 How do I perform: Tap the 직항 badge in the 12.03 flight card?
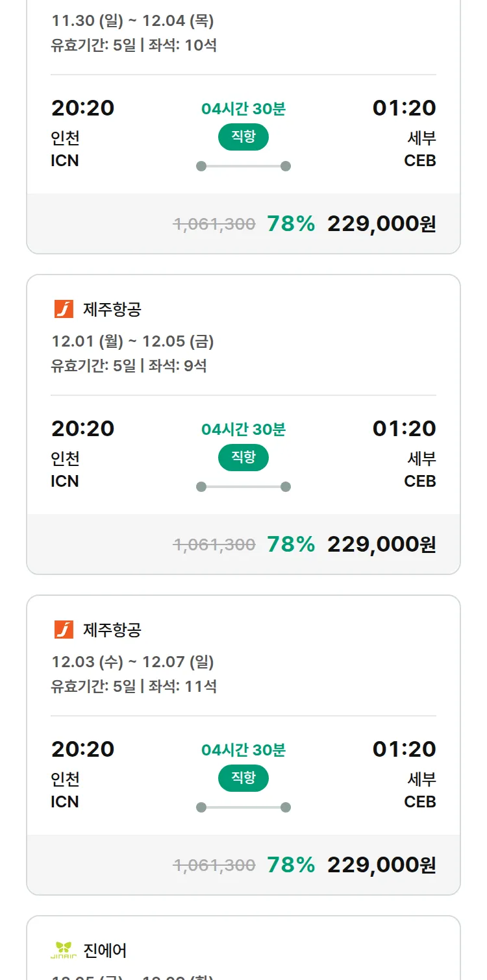[x=243, y=778]
